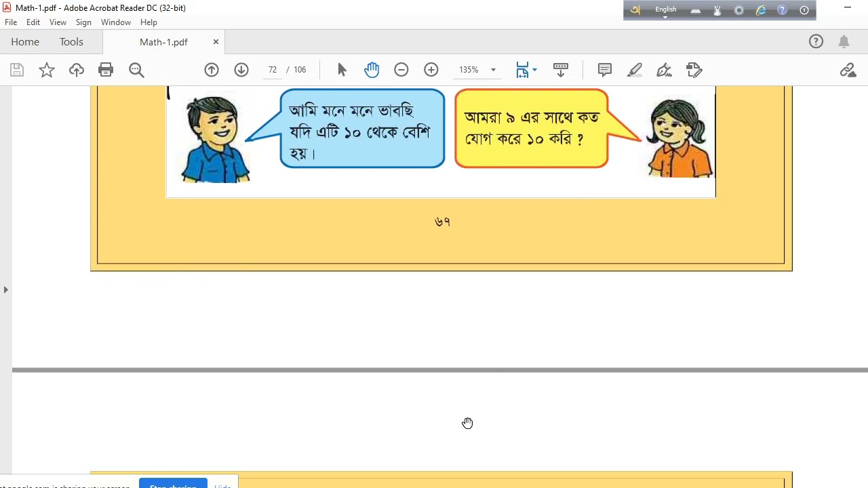Open the Window menu
Screen dimensions: 868x488
pos(116,22)
